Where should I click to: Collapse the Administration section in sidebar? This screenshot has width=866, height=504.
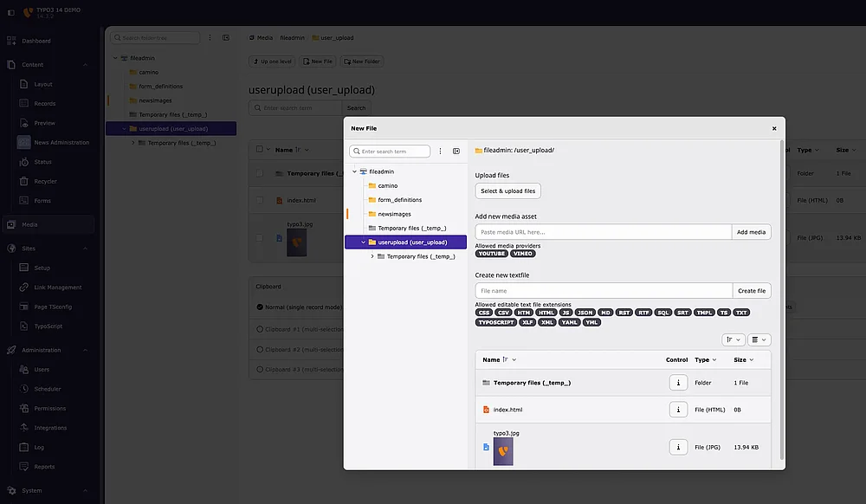point(85,350)
